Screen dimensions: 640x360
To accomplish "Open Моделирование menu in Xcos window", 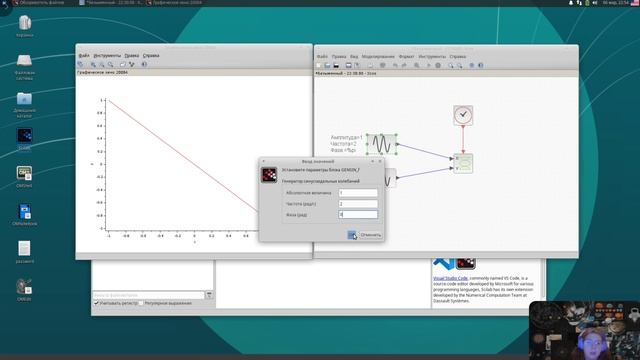I will point(378,57).
